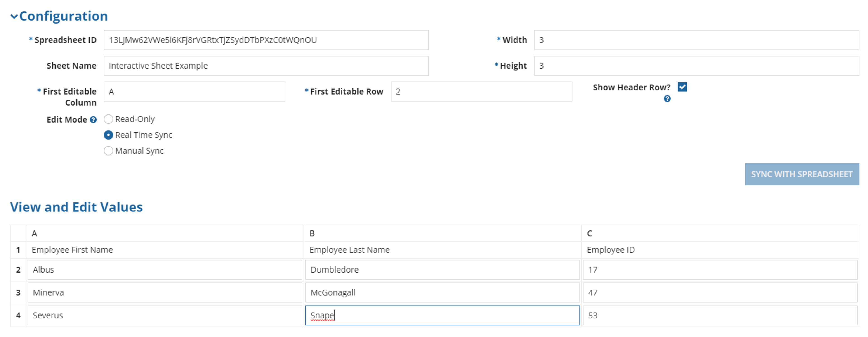Edit the Albus first name cell
The width and height of the screenshot is (868, 337).
point(165,270)
